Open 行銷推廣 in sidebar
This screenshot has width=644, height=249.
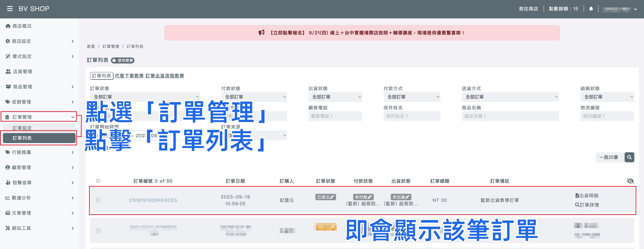pyautogui.click(x=40, y=152)
